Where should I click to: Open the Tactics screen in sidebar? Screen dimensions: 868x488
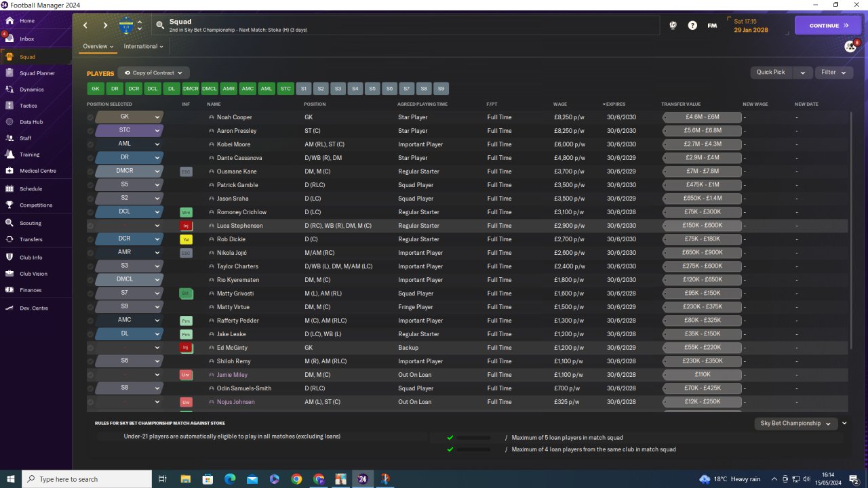coord(28,106)
